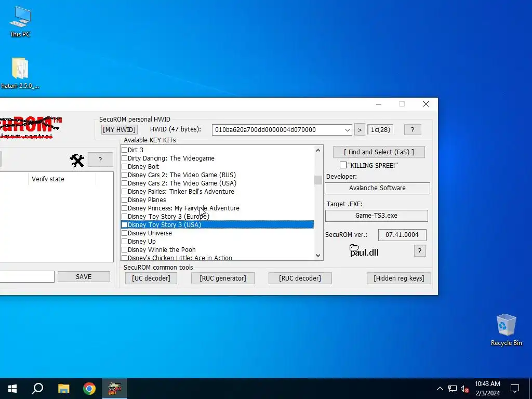This screenshot has width=532, height=399.
Task: Click the text field left of SAVE
Action: pos(27,276)
